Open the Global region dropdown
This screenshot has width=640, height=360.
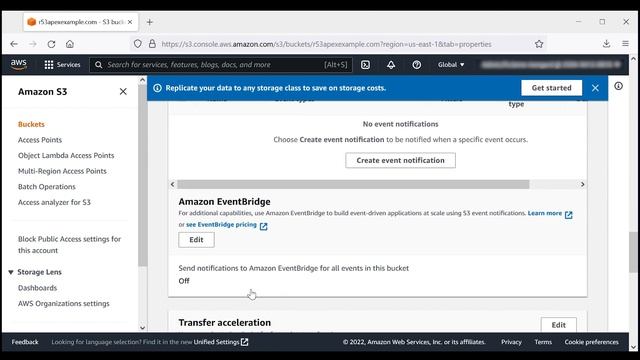pyautogui.click(x=451, y=64)
